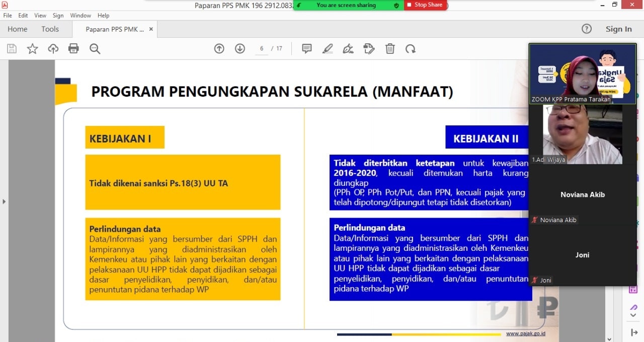
Task: Go to next page with down arrow
Action: (x=240, y=49)
